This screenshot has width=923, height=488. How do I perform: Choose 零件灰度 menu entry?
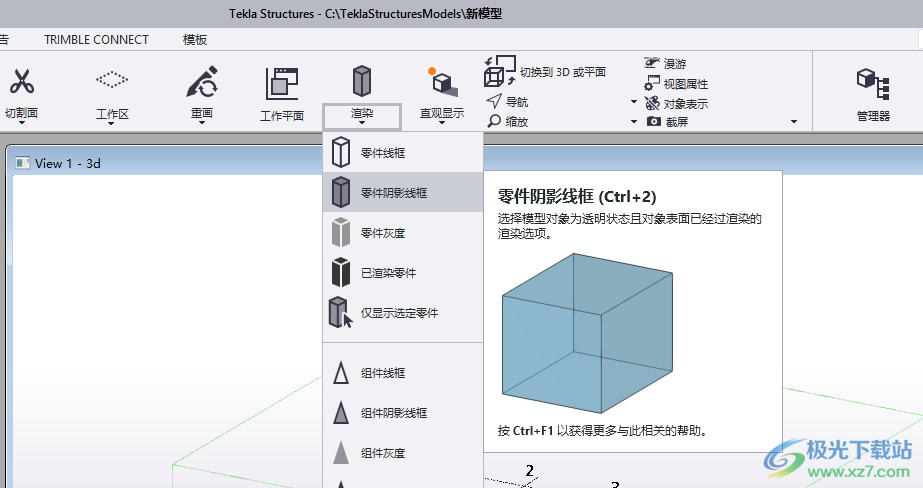point(403,233)
